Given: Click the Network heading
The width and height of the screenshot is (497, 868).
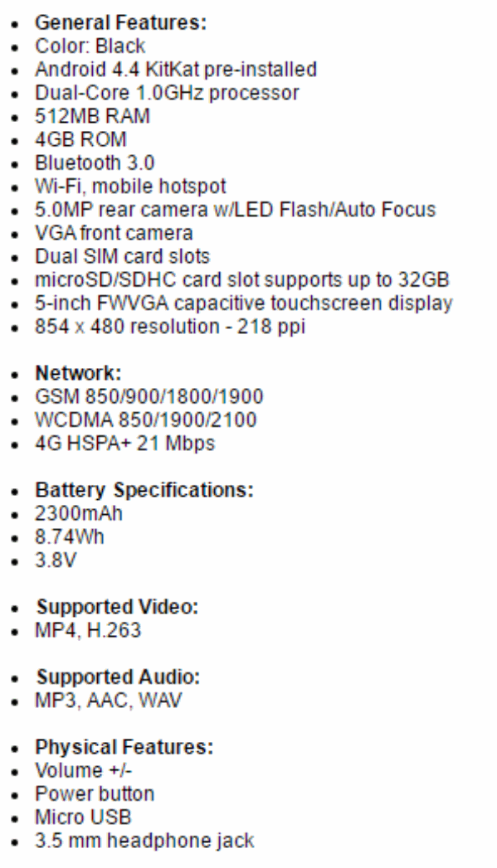Looking at the screenshot, I should click(x=78, y=373).
